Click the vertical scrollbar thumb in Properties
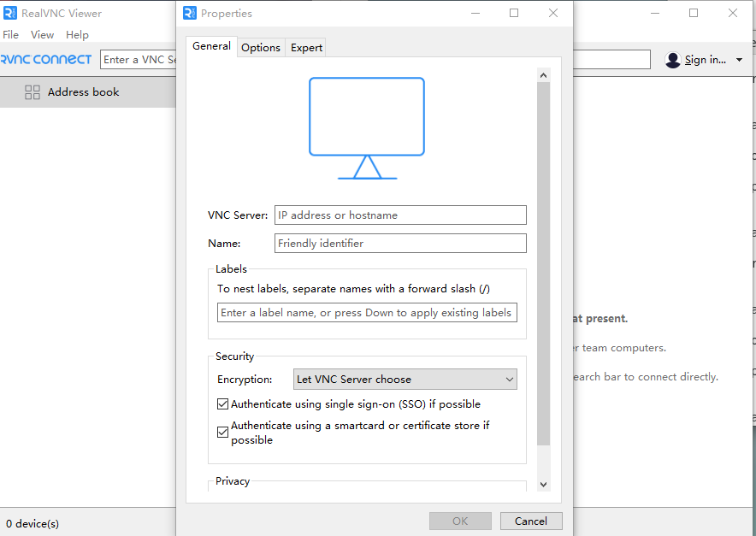The image size is (756, 536). click(543, 263)
